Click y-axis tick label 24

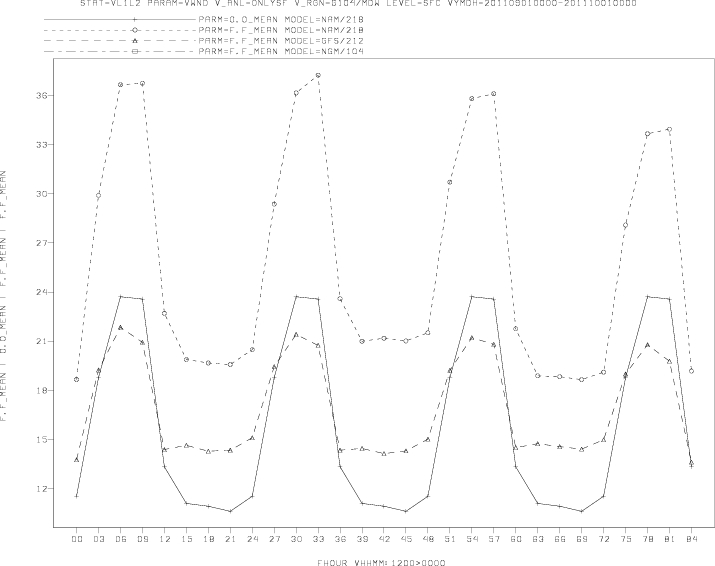pyautogui.click(x=42, y=292)
